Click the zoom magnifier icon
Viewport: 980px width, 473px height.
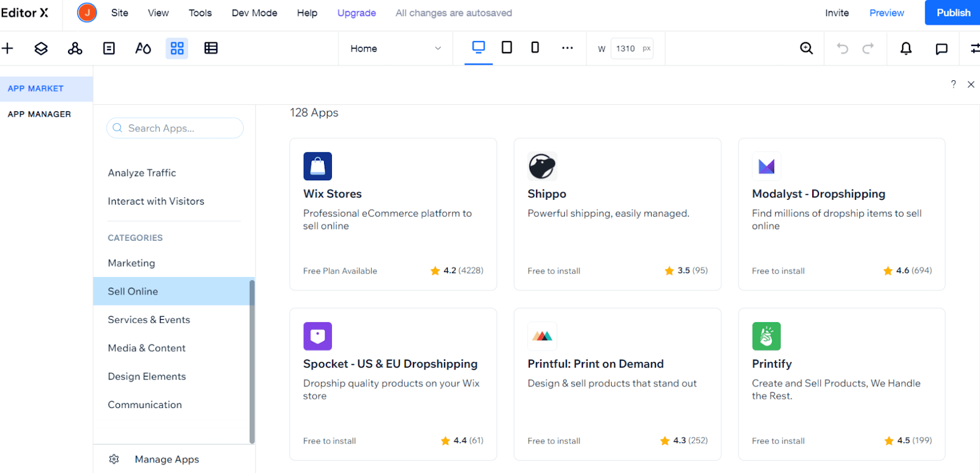pyautogui.click(x=807, y=48)
